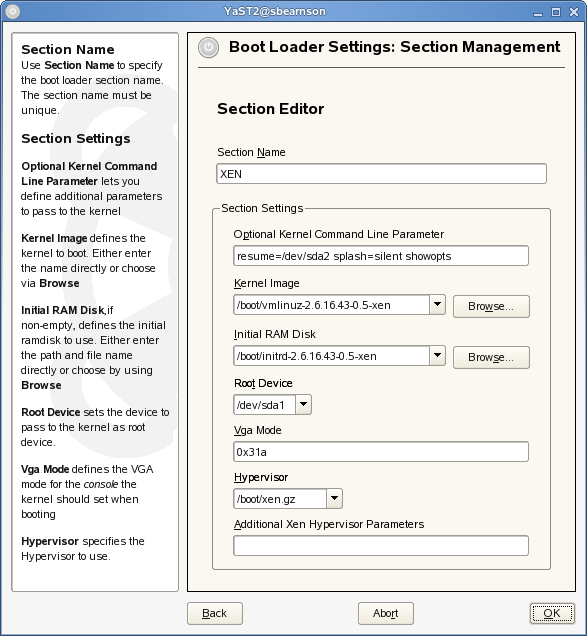The image size is (587, 636).
Task: Click the Root Device field label
Action: pyautogui.click(x=263, y=383)
